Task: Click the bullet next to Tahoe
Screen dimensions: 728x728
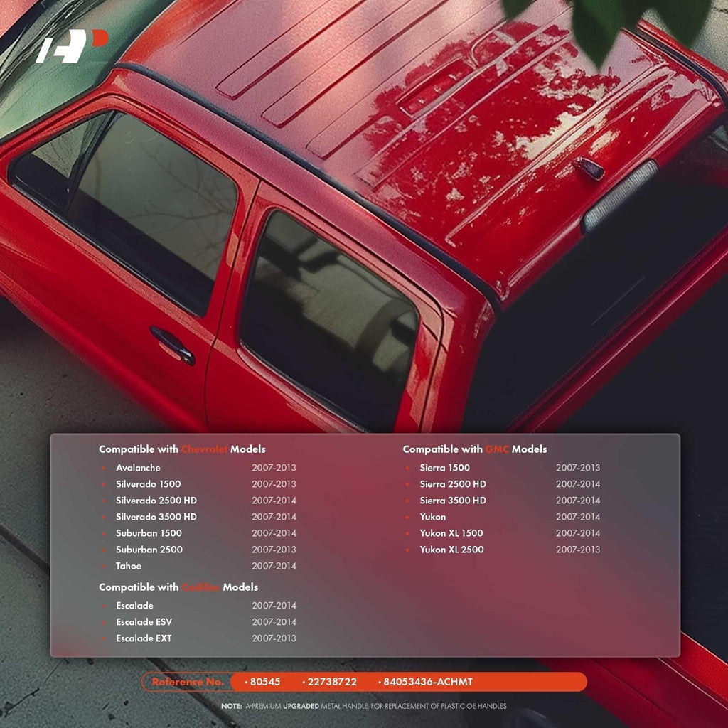Action: click(x=103, y=567)
